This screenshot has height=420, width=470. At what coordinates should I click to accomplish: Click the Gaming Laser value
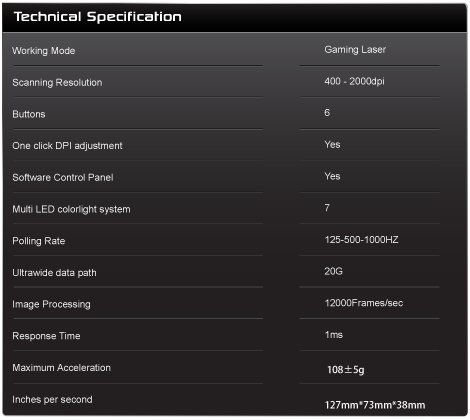click(x=355, y=50)
